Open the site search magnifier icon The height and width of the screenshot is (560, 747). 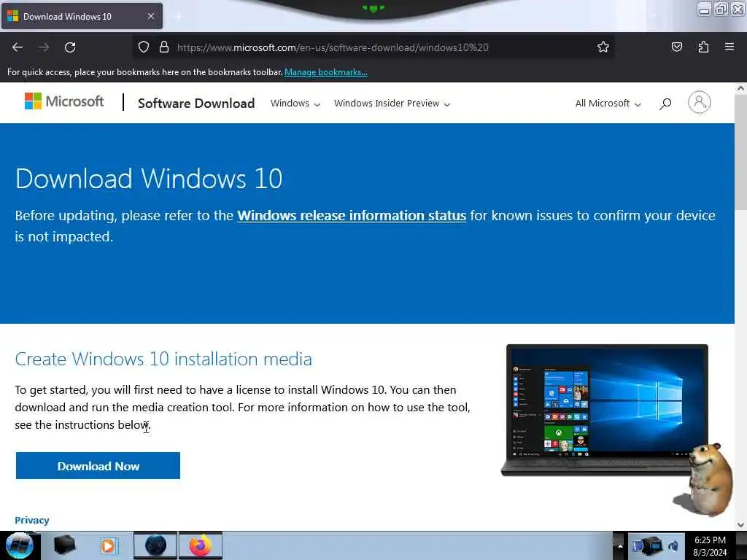[x=665, y=104]
